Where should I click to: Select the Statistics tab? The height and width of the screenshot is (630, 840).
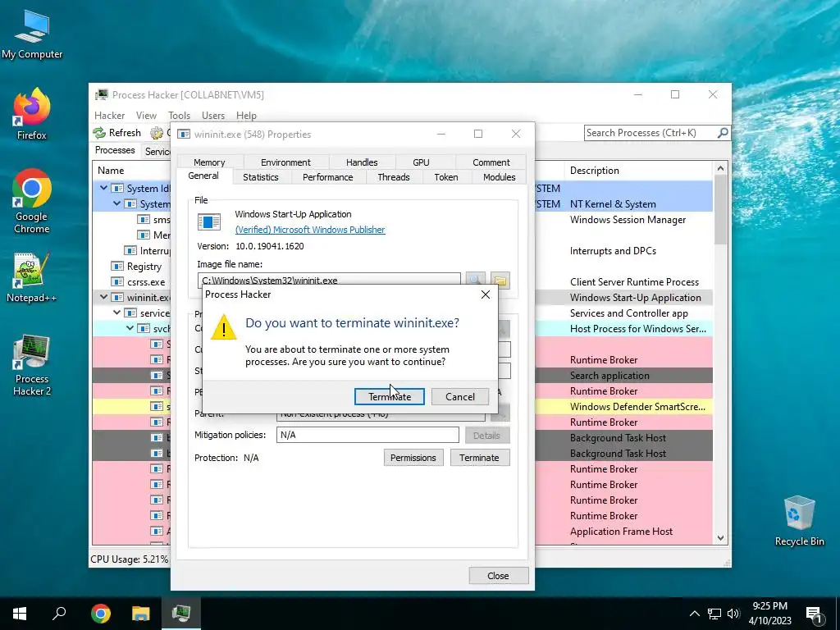coord(261,177)
